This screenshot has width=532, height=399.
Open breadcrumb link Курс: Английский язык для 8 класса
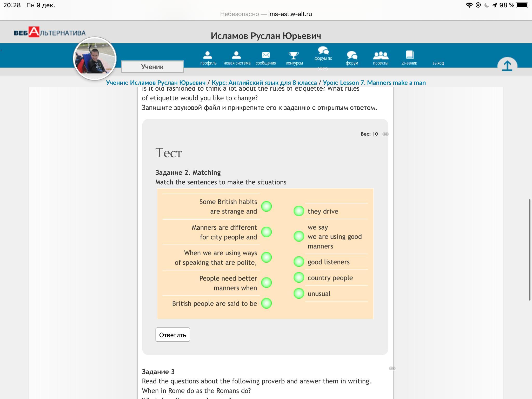264,83
